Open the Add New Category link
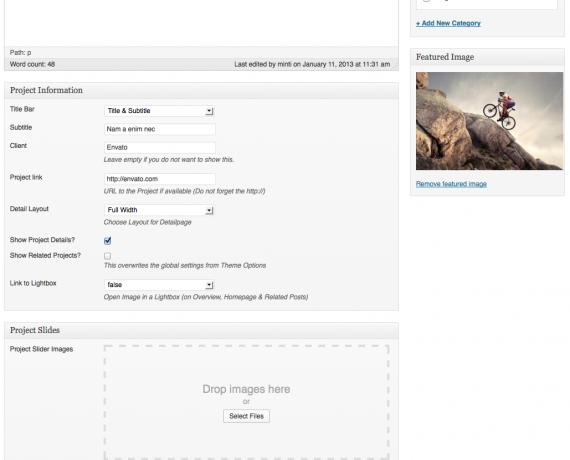This screenshot has height=460, width=570. point(448,23)
